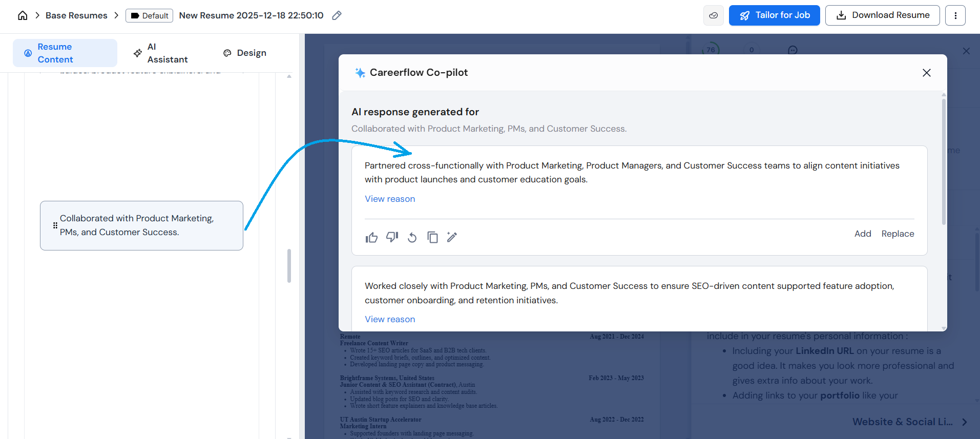The height and width of the screenshot is (439, 980).
Task: Click Tailor for Job button
Action: tap(774, 15)
